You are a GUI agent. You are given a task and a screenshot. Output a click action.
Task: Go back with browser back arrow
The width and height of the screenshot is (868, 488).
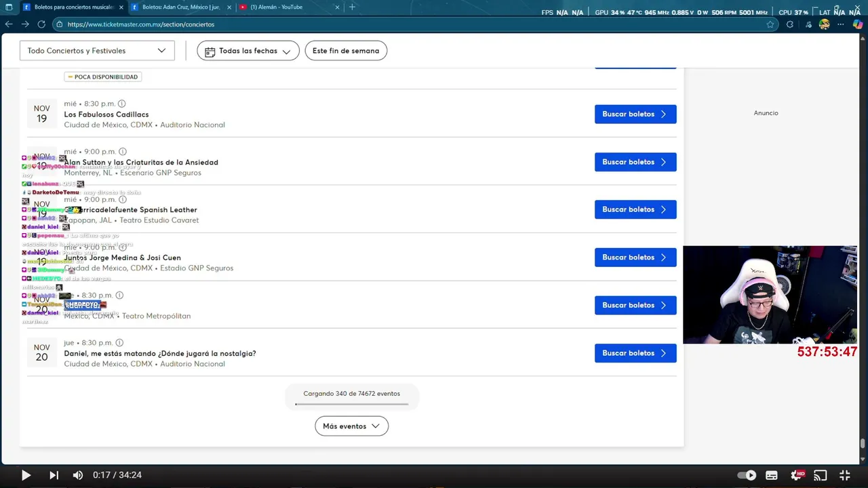(x=9, y=24)
